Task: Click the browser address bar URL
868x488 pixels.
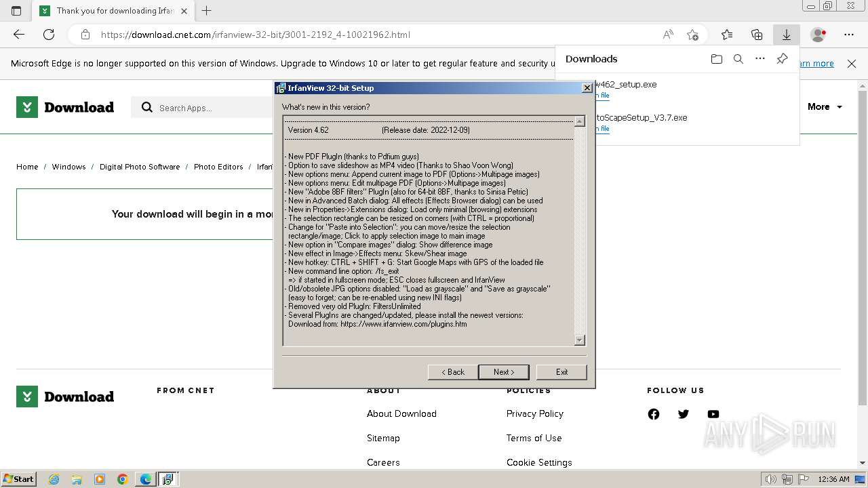Action: (x=255, y=35)
